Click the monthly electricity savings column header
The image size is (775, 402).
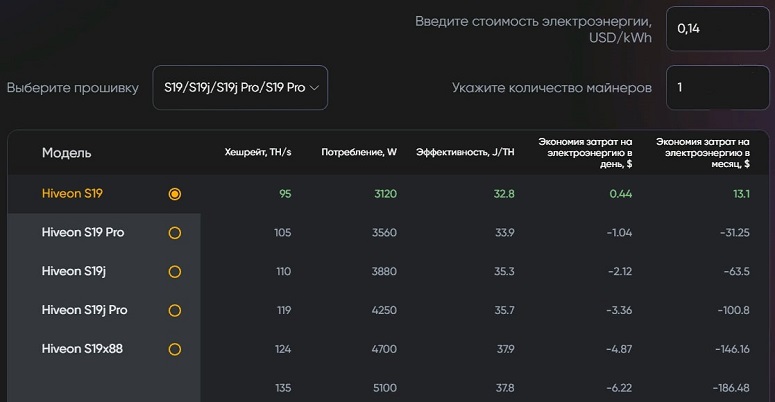703,153
